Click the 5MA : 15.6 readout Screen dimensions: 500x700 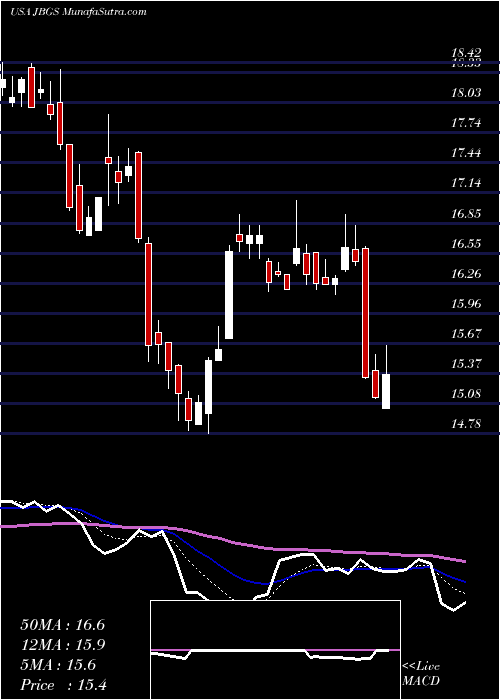(x=58, y=665)
